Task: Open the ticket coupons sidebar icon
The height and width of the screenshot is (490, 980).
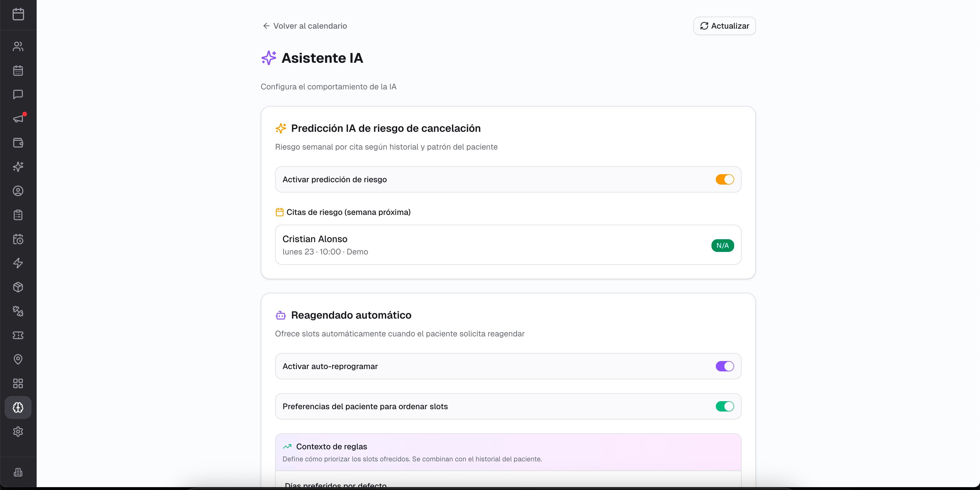Action: coord(18,335)
